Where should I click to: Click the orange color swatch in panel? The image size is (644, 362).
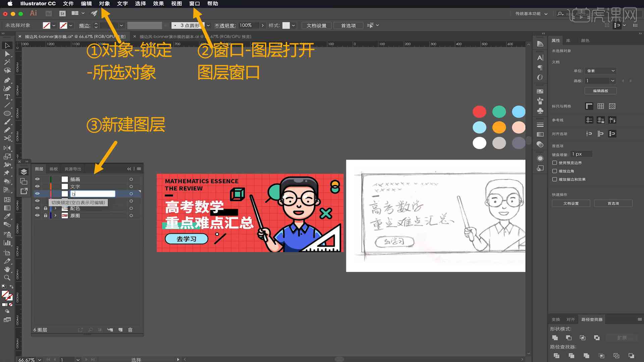tap(499, 127)
